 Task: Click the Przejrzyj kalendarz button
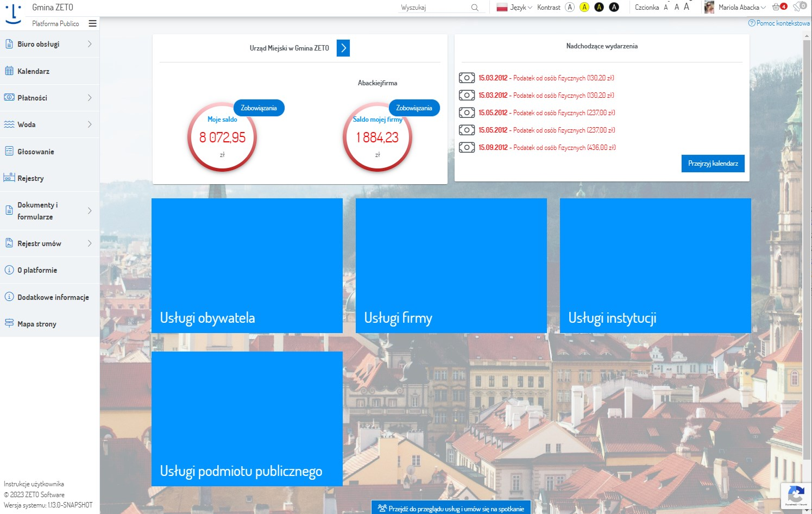click(713, 164)
